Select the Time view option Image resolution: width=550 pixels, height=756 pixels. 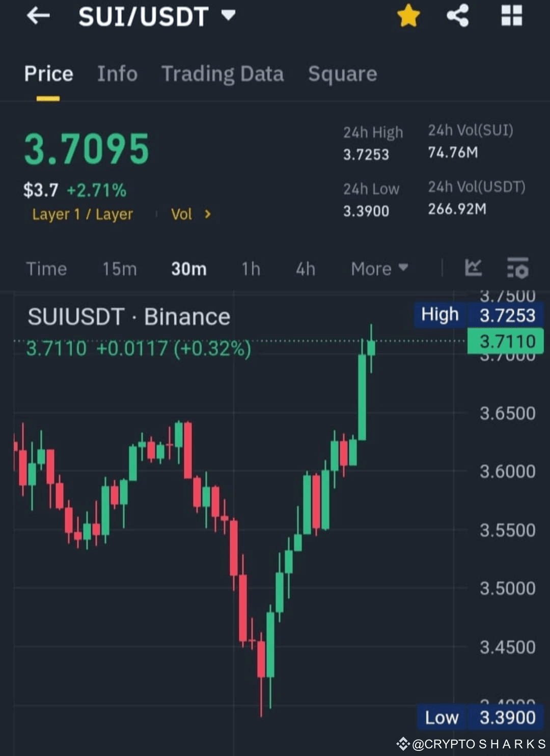pos(46,268)
